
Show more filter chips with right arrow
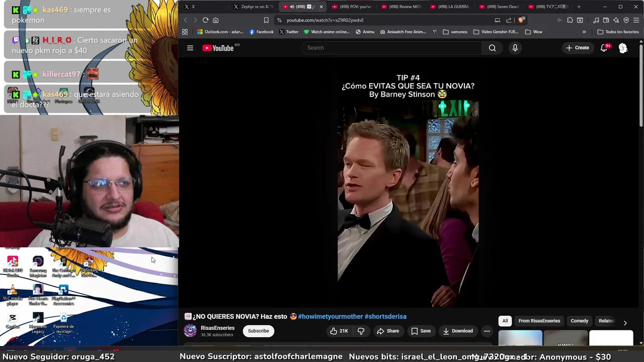coord(625,323)
